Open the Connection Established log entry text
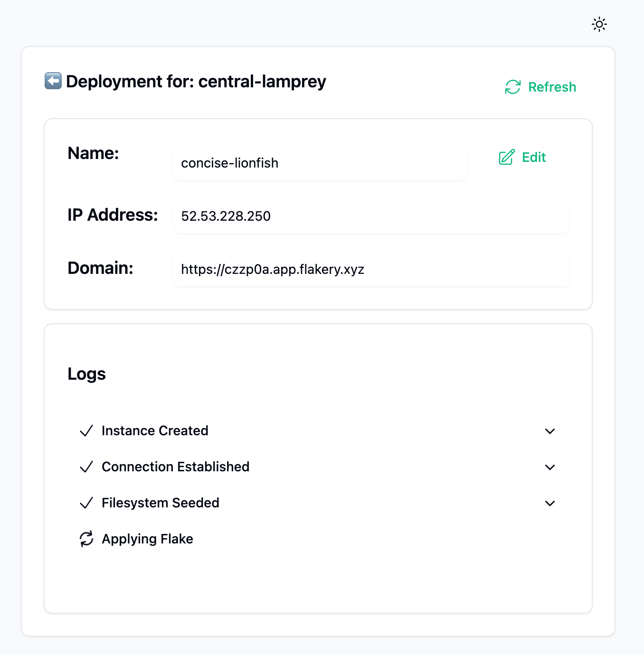Viewport: 644px width, 655px height. tap(175, 467)
